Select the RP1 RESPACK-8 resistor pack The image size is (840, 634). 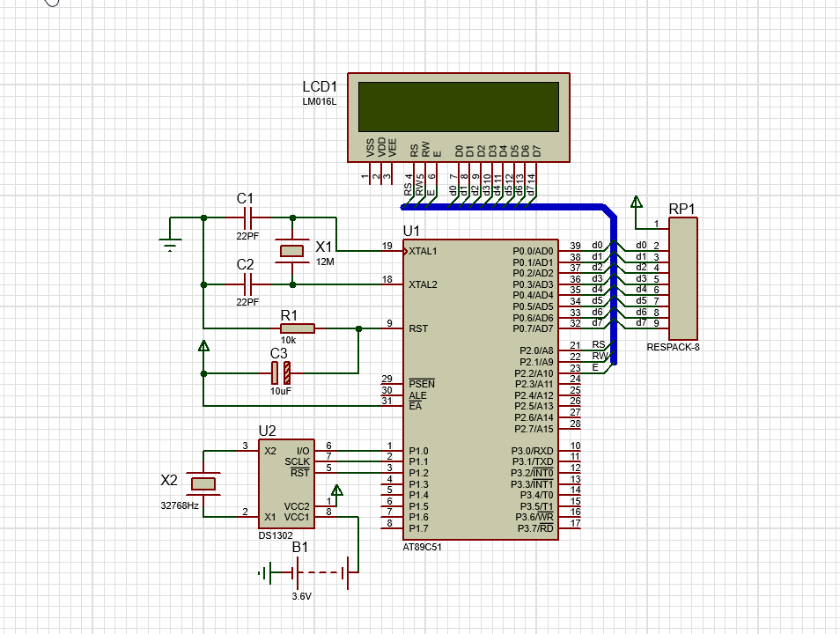point(683,278)
